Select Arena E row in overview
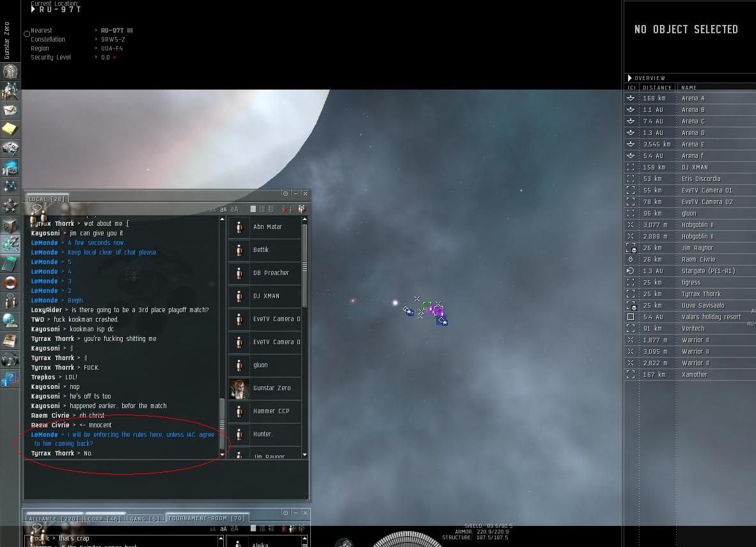The width and height of the screenshot is (756, 547). pyautogui.click(x=690, y=144)
